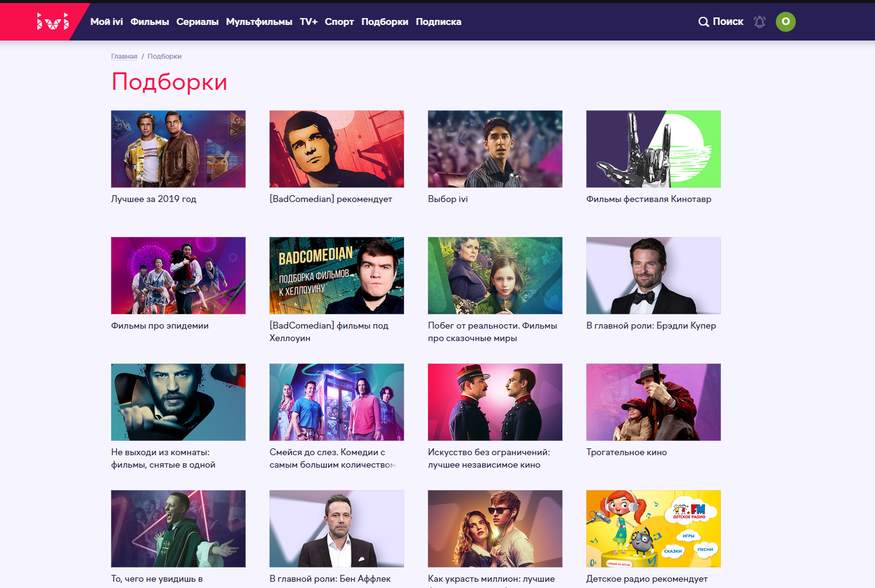
Task: Open the Смейся до слез thumbnail
Action: (x=337, y=402)
